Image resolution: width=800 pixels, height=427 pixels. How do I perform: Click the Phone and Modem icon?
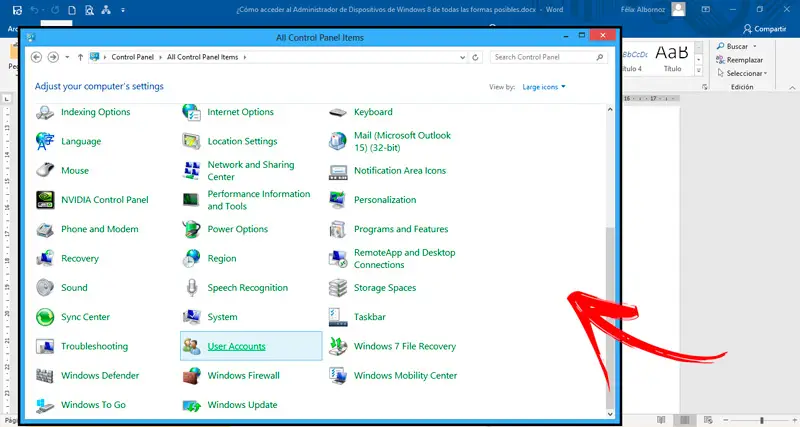tap(45, 229)
